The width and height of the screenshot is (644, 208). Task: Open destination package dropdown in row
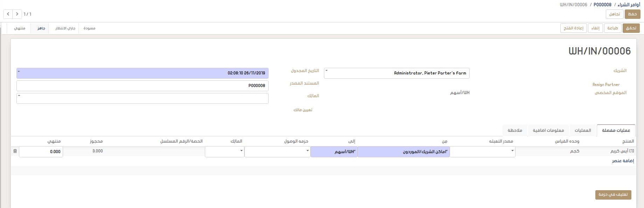(x=307, y=151)
